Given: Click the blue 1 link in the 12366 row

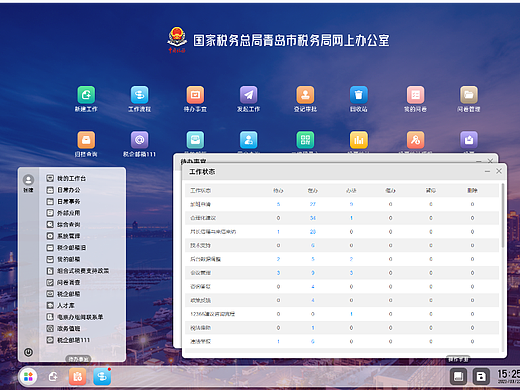Looking at the screenshot, I should [x=351, y=314].
